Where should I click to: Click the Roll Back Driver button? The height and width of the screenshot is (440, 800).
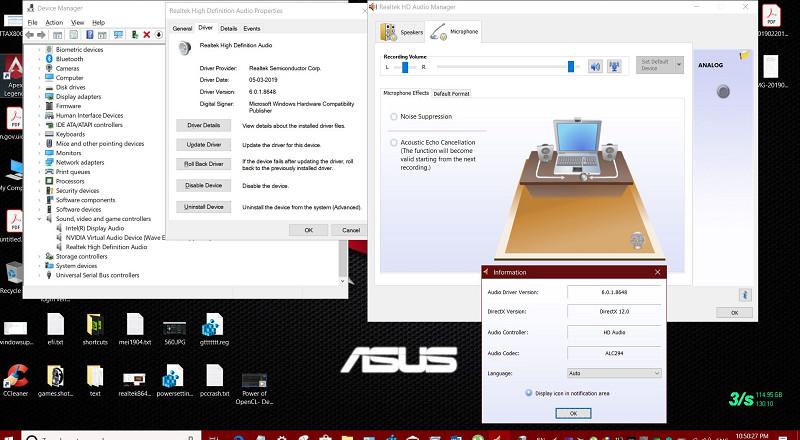203,163
